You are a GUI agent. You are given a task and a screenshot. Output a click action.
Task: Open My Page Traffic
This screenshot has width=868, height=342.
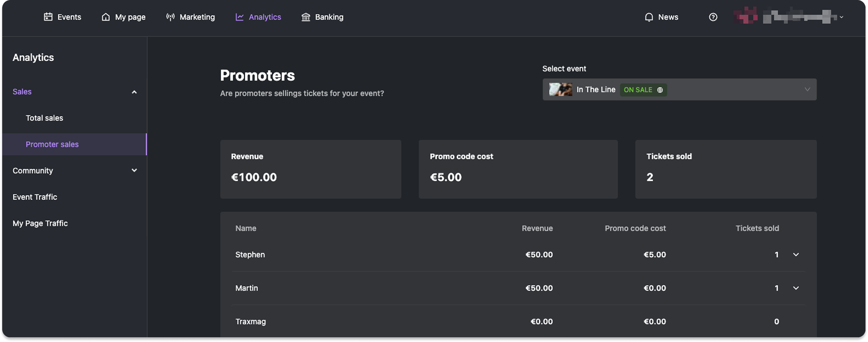click(x=40, y=223)
